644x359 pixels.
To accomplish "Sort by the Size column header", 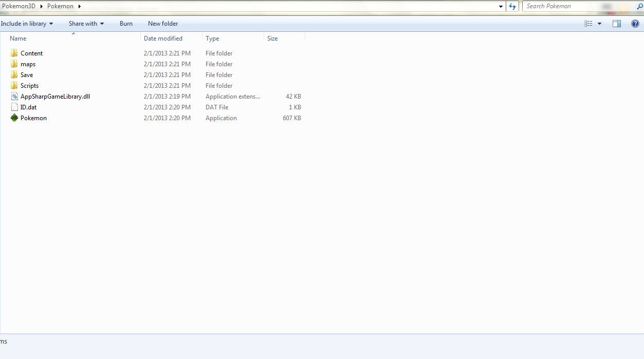I will point(272,39).
